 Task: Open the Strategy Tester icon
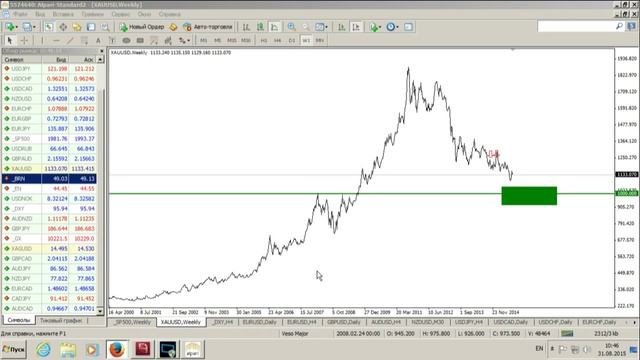click(105, 27)
